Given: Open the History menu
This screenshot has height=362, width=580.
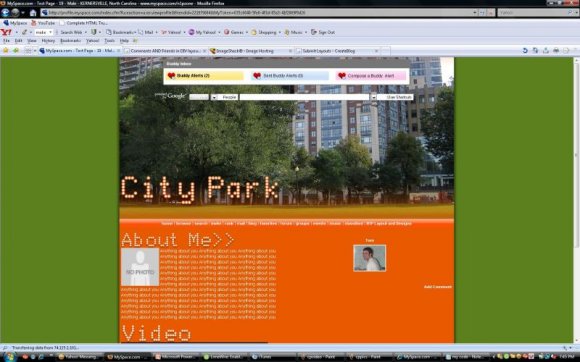Looking at the screenshot, I should [x=48, y=41].
